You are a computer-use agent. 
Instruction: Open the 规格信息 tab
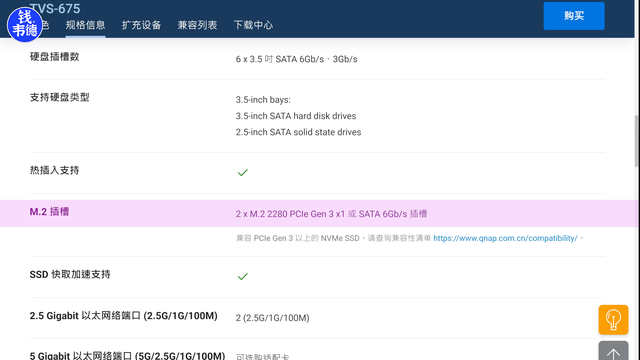[x=85, y=25]
